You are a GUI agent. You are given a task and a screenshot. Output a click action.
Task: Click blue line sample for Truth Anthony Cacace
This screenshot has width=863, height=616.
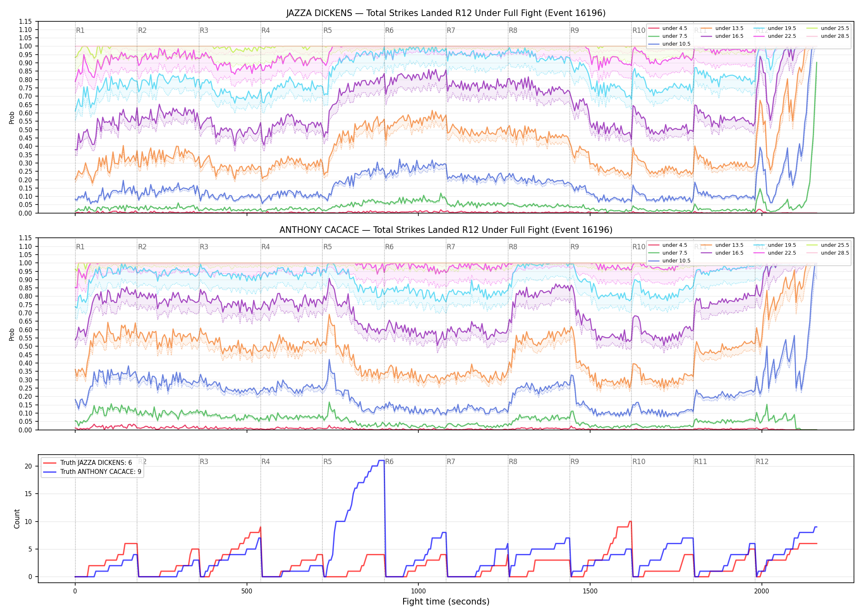pyautogui.click(x=50, y=472)
